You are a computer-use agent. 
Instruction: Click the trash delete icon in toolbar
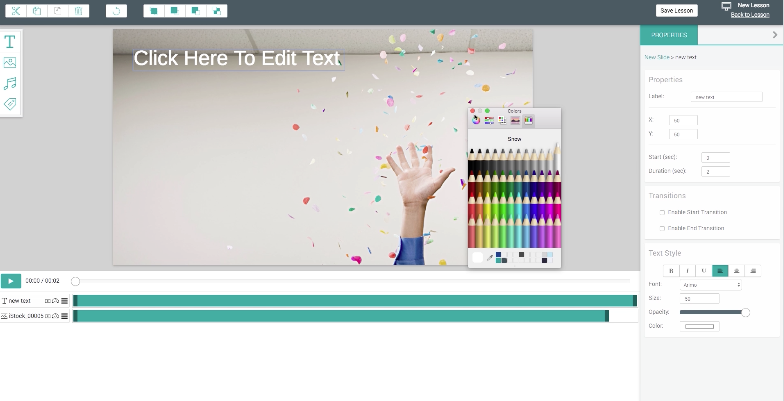78,11
